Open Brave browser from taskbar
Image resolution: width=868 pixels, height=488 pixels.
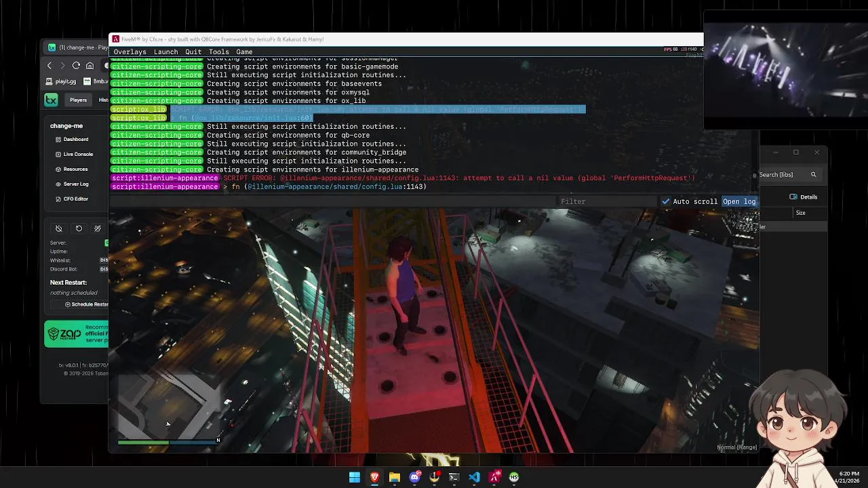(x=374, y=477)
